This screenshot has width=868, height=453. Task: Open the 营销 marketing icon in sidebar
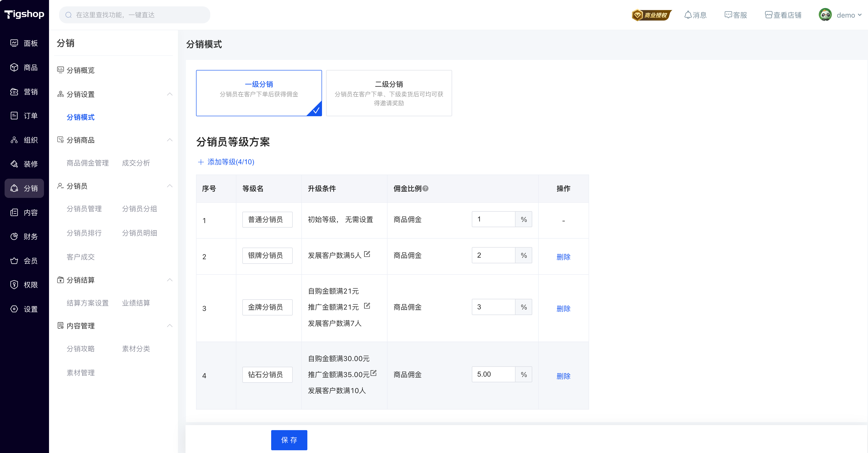[14, 92]
